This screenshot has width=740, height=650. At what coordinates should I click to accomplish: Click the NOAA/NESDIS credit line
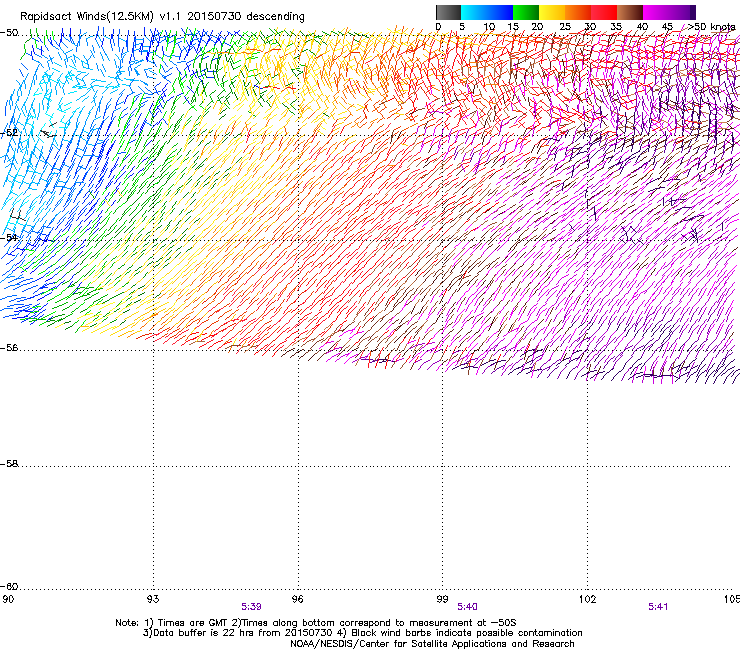click(x=432, y=644)
